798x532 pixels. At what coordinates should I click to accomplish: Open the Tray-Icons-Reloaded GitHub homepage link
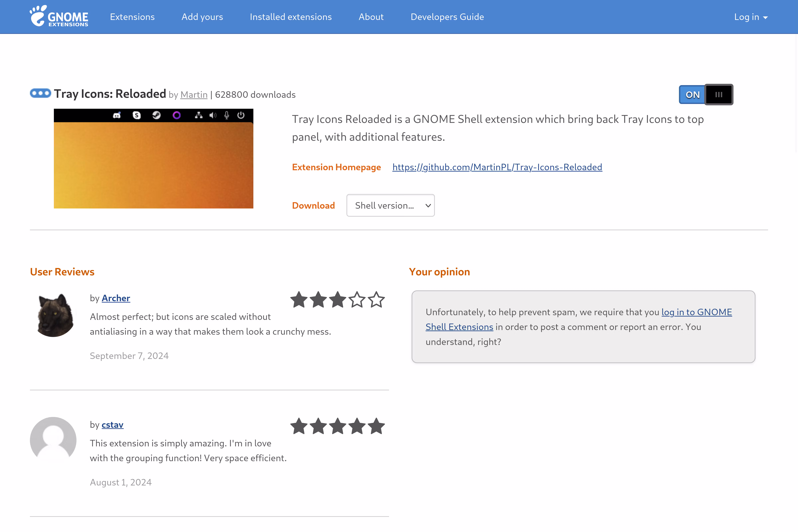[x=497, y=167]
